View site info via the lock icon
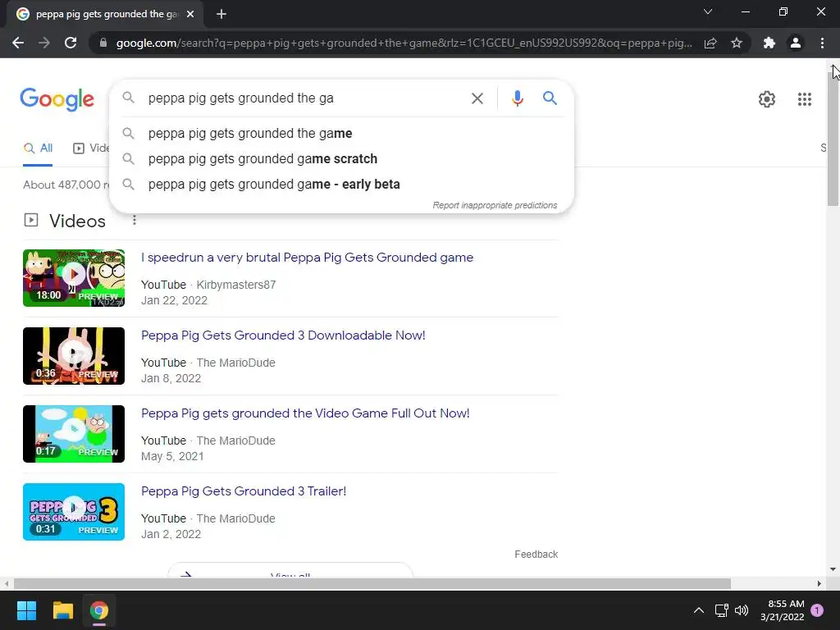840x630 pixels. [x=103, y=43]
